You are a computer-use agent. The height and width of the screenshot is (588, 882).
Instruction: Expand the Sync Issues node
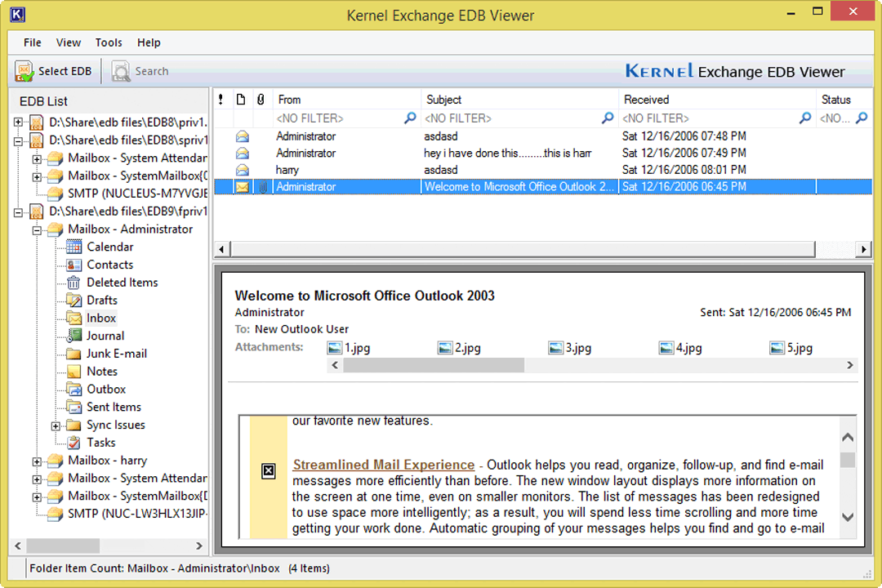point(54,425)
